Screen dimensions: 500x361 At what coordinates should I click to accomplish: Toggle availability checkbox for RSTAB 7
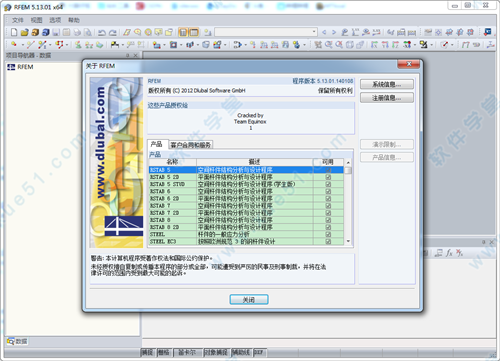pos(328,206)
